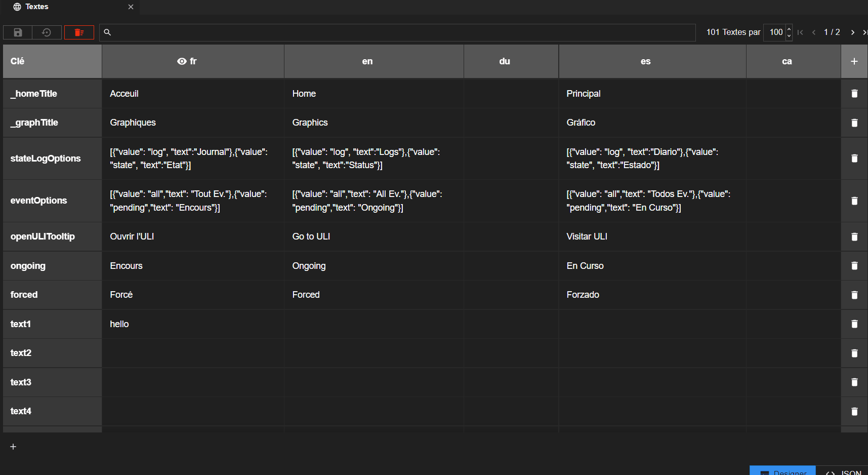Click the red delete-all trash icon
The width and height of the screenshot is (868, 475).
(x=79, y=32)
